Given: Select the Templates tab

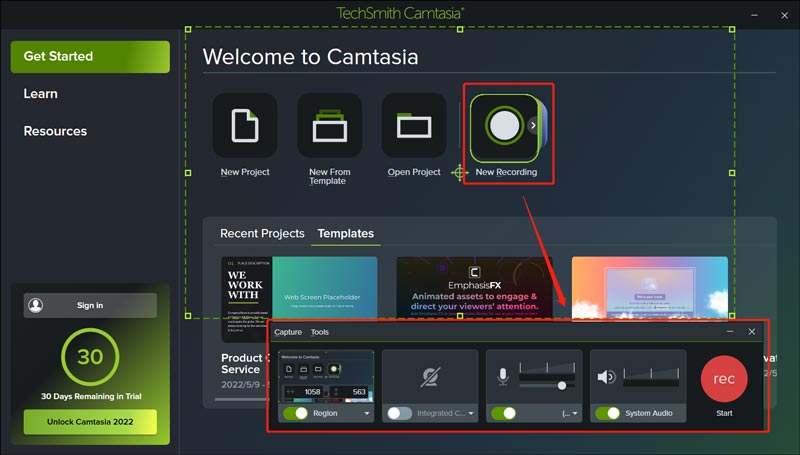Looking at the screenshot, I should [345, 234].
